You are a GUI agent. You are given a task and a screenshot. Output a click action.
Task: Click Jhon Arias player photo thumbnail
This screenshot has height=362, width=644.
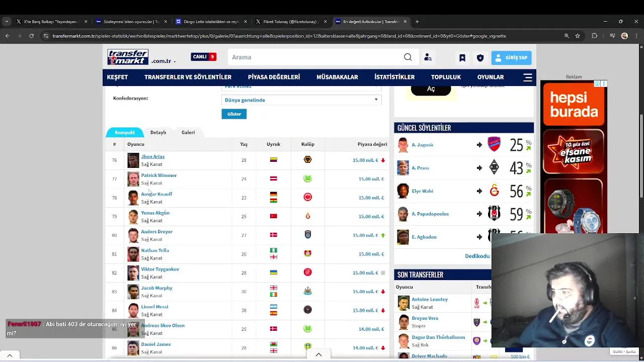133,160
